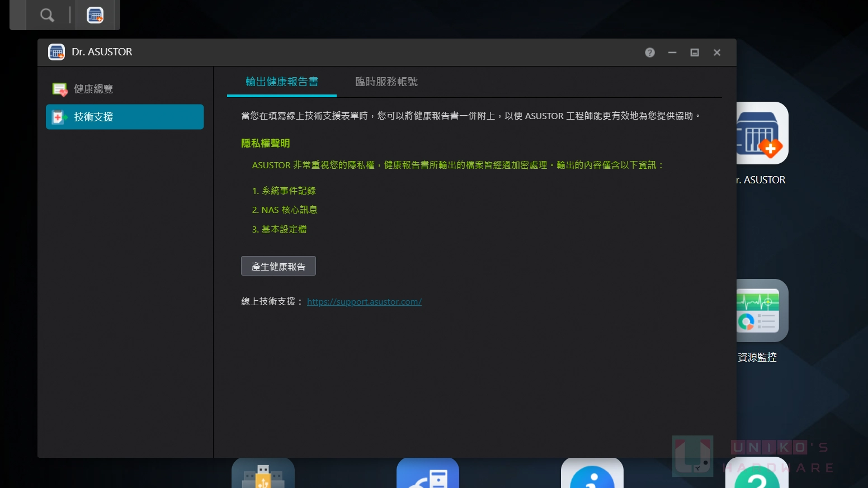
Task: Switch to the 臨時服務帳號 tab
Action: pos(386,82)
